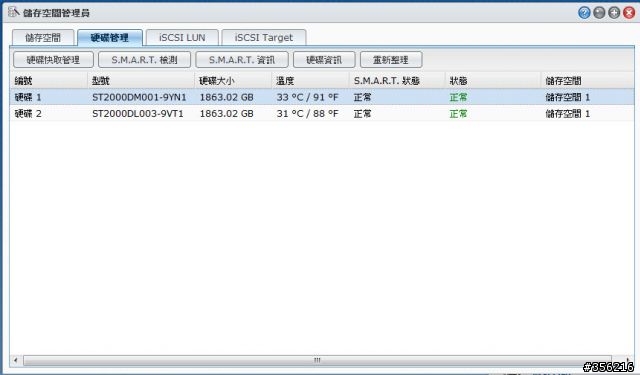The height and width of the screenshot is (375, 640).
Task: Sort by 硬碟大小 column header
Action: 233,81
